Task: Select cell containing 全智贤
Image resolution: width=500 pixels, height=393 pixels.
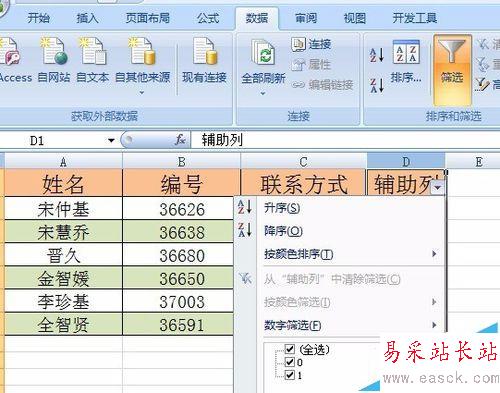Action: [x=63, y=324]
